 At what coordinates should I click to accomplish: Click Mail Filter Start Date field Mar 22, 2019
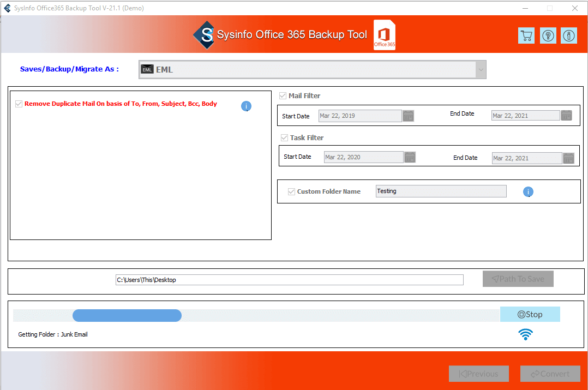(360, 116)
